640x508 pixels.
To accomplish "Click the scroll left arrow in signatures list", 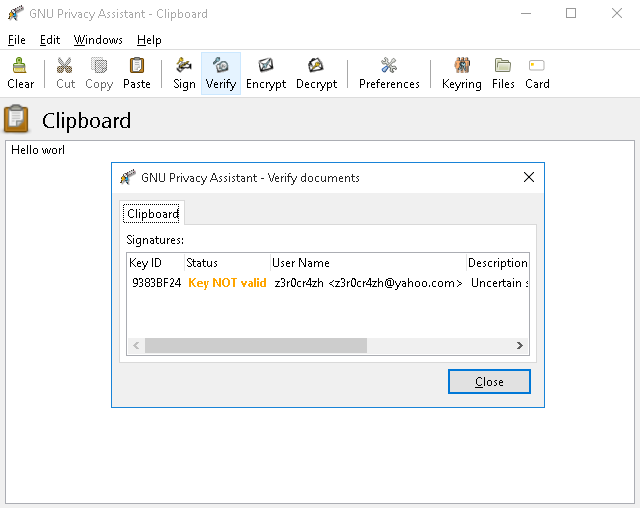I will [136, 346].
